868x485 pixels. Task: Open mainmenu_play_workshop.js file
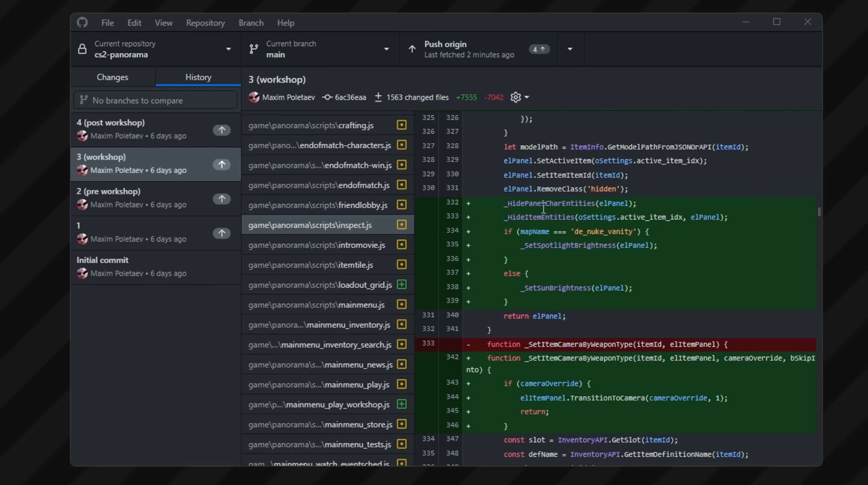click(327, 404)
